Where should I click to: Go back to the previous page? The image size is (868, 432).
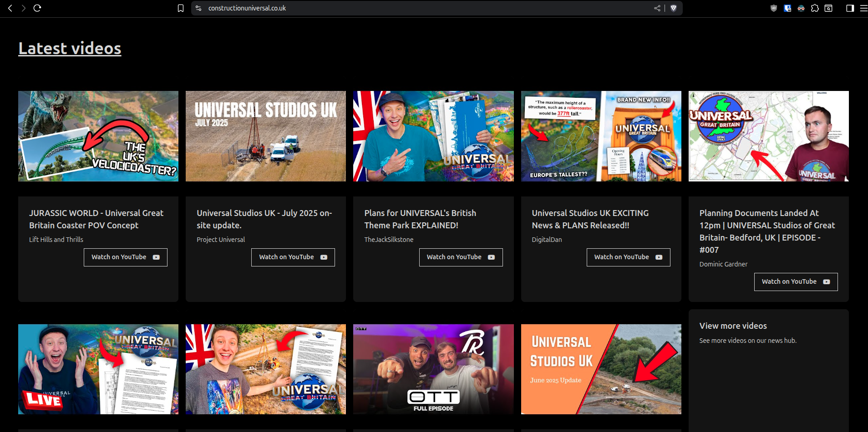pos(10,8)
